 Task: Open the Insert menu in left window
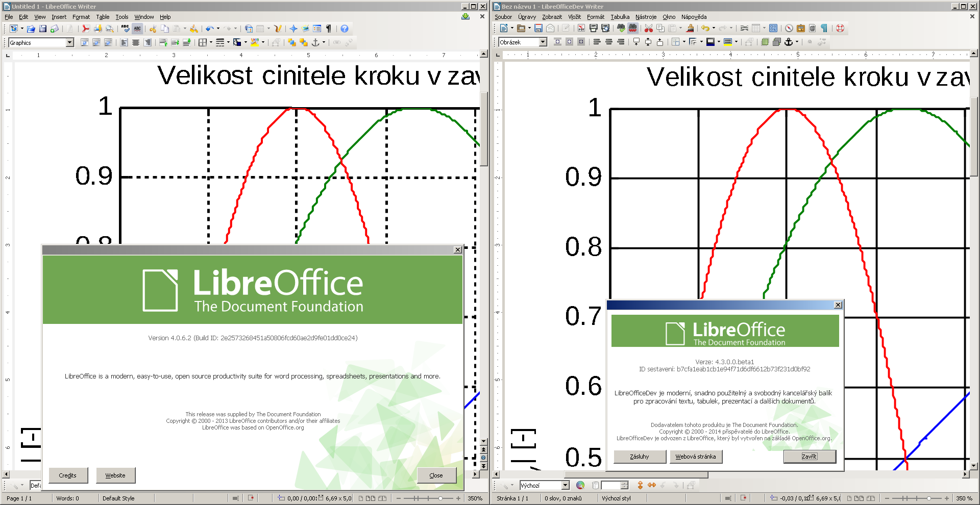point(59,17)
